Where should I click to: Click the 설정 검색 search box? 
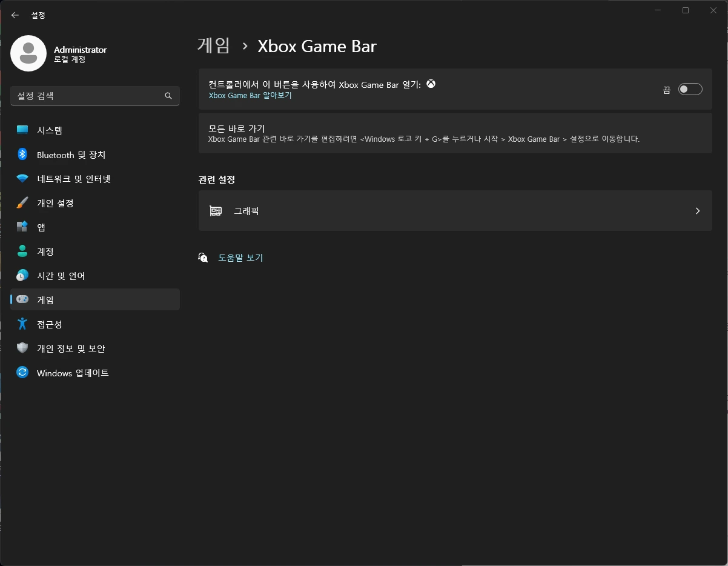pyautogui.click(x=95, y=96)
